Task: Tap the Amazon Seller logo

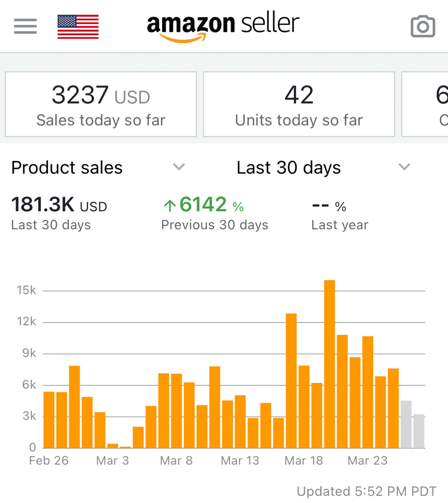Action: [x=223, y=27]
